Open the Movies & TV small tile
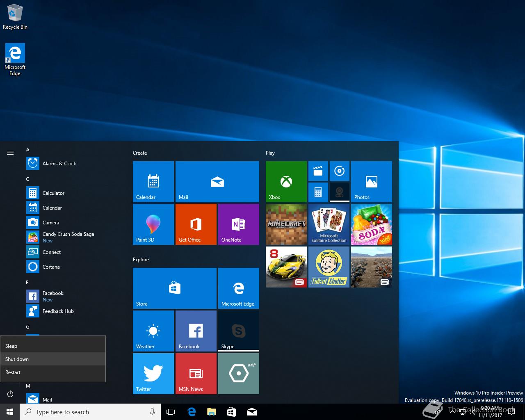Viewport: 525px width, 420px height. click(x=318, y=171)
